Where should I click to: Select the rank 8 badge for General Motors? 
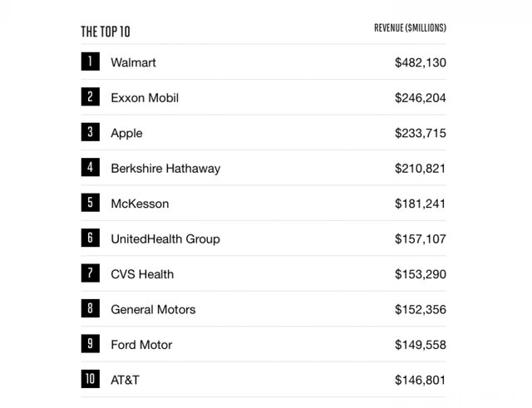[90, 309]
